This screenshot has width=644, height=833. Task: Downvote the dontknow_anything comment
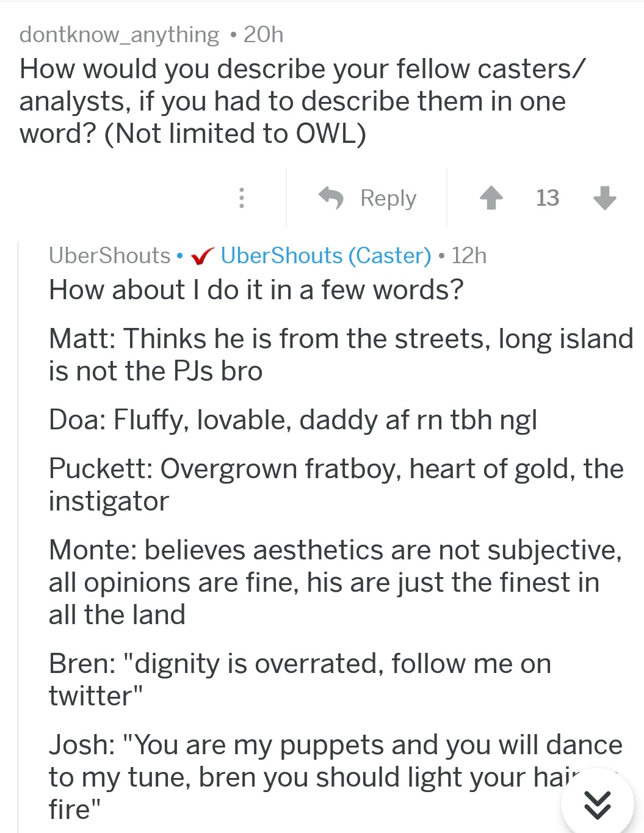pos(604,198)
